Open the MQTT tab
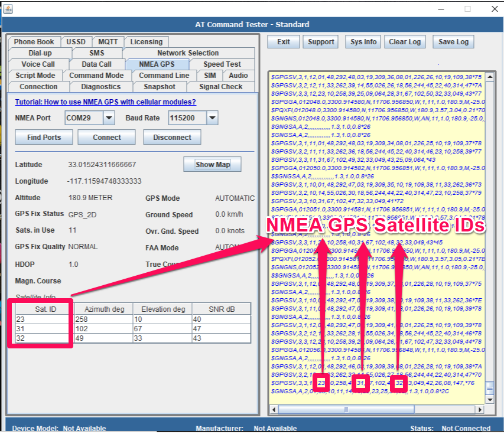504x434 pixels. (x=108, y=42)
